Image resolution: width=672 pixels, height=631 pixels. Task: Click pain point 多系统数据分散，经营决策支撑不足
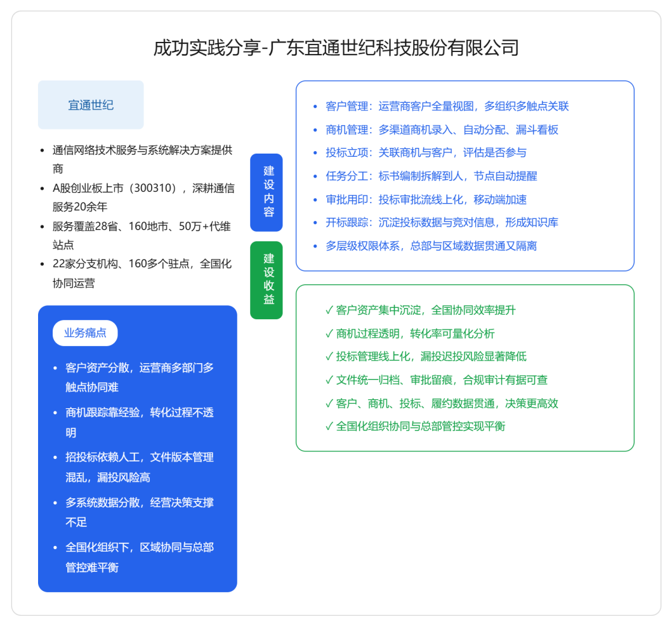pyautogui.click(x=139, y=512)
